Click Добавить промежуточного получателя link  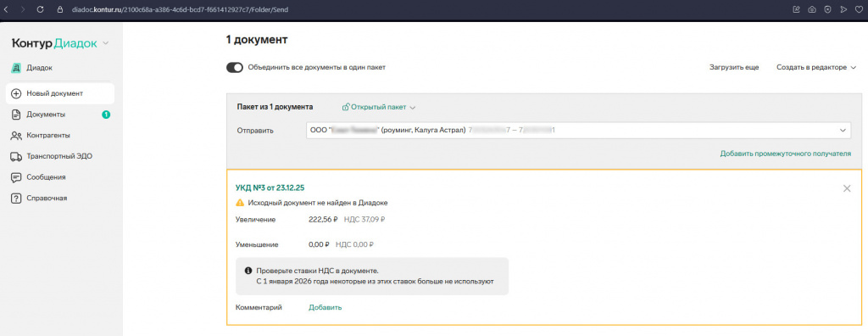click(786, 154)
